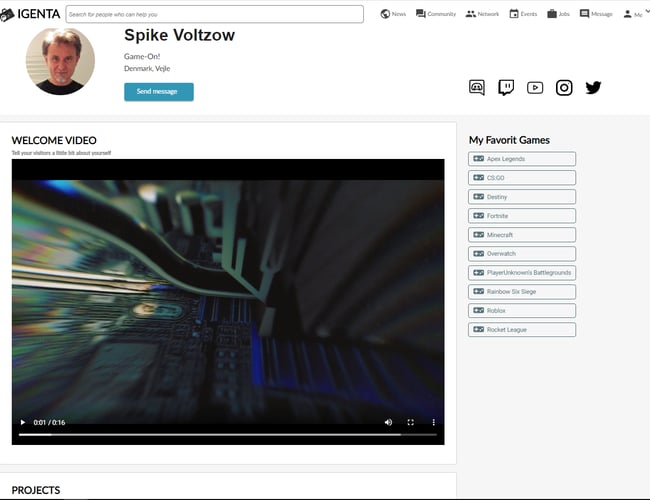Go to the News menu
Screen dimensions: 650x500
393,14
